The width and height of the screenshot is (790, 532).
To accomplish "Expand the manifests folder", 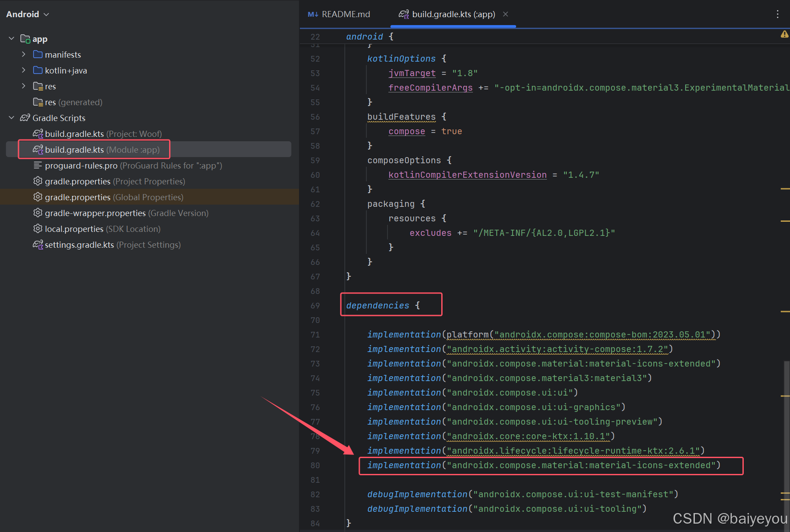I will click(23, 54).
